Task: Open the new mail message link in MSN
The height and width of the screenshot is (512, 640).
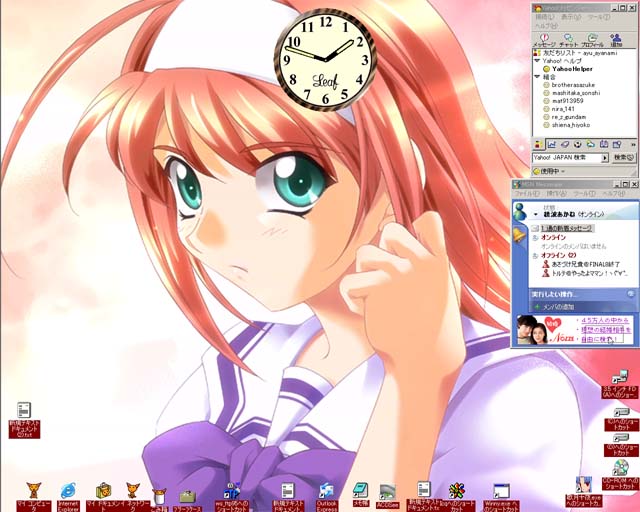Action: pyautogui.click(x=567, y=228)
